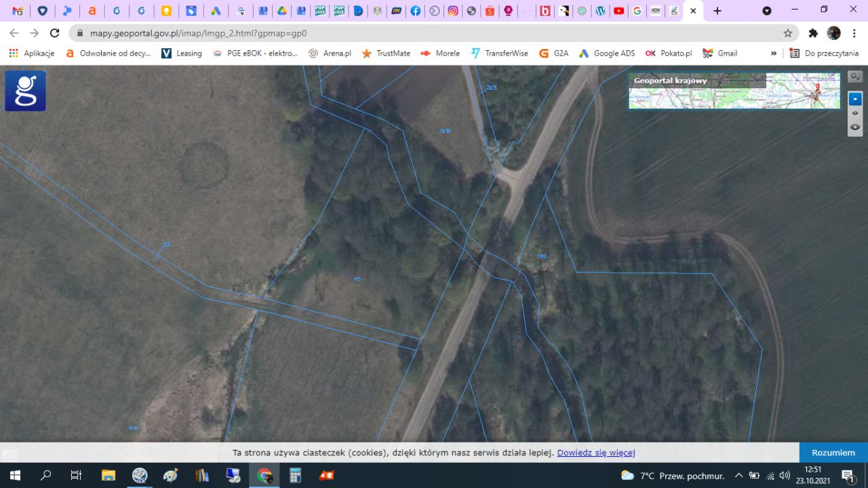
Task: Reload the Geoportal page
Action: coord(55,33)
